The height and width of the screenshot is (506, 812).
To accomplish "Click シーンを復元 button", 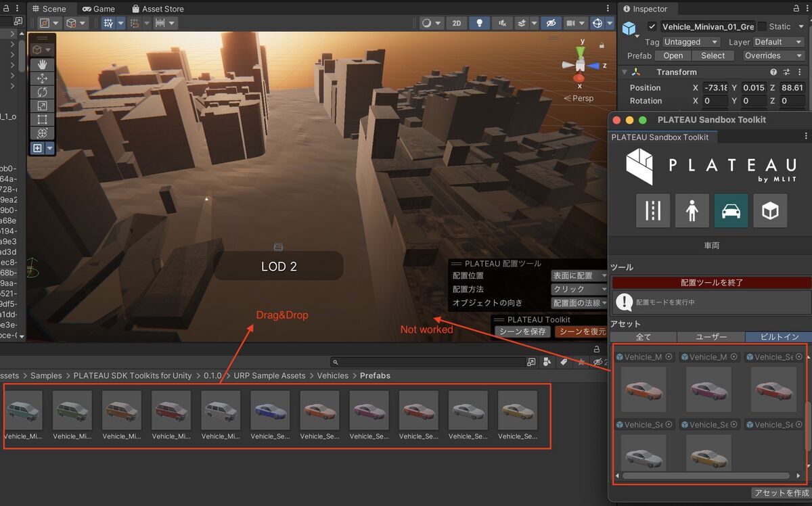I will click(x=580, y=331).
